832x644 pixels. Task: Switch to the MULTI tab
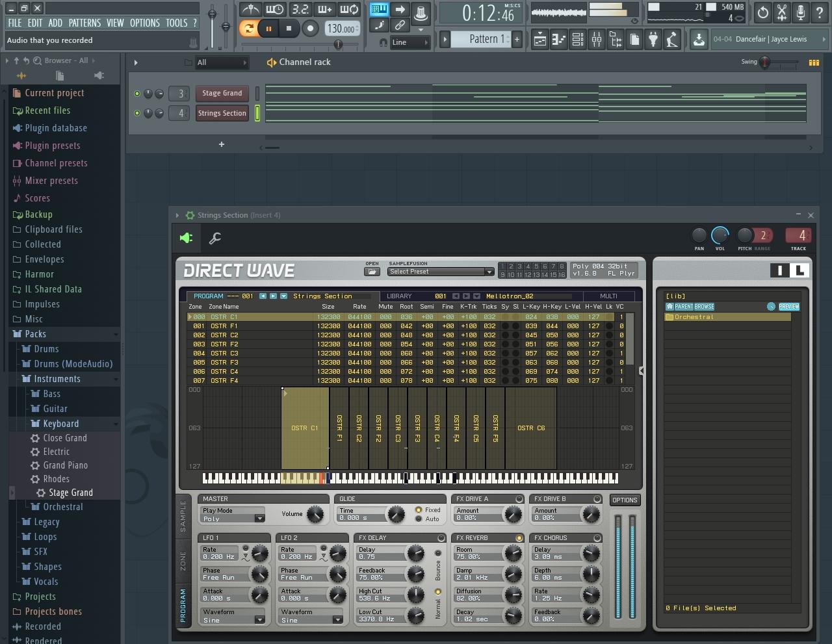pyautogui.click(x=608, y=296)
